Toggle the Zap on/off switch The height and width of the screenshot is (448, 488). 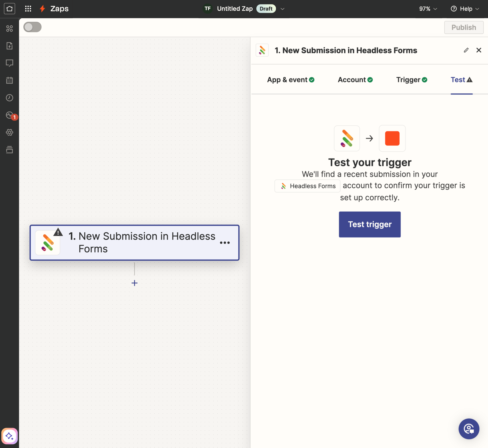click(x=32, y=27)
